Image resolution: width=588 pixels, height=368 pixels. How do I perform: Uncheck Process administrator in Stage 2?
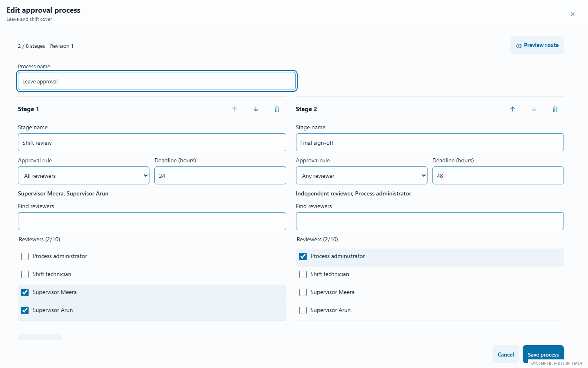coord(303,256)
